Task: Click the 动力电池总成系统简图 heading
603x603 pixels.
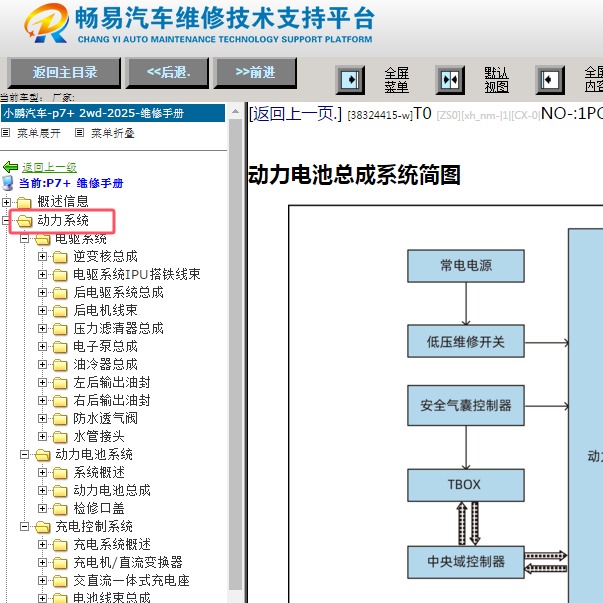Action: (x=354, y=175)
